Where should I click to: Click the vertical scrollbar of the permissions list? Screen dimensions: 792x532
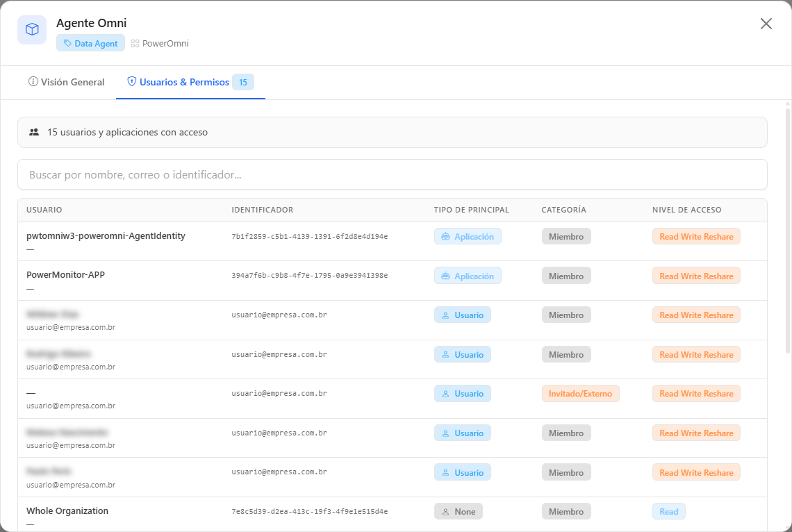coord(787,230)
